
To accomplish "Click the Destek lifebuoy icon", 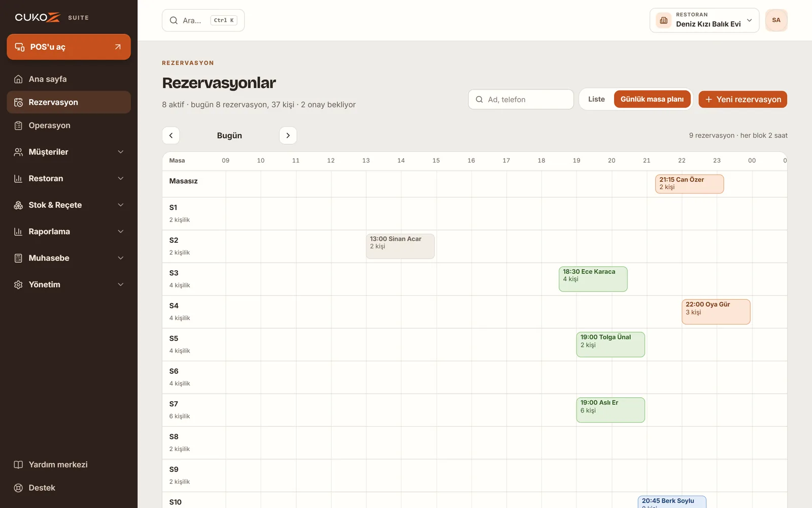I will [18, 488].
